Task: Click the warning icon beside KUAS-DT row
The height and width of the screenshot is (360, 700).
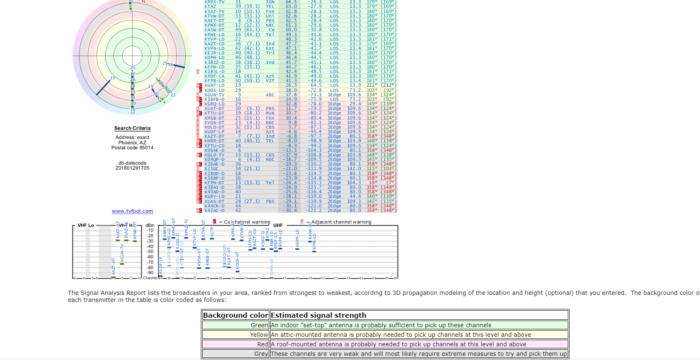Action: pyautogui.click(x=200, y=201)
